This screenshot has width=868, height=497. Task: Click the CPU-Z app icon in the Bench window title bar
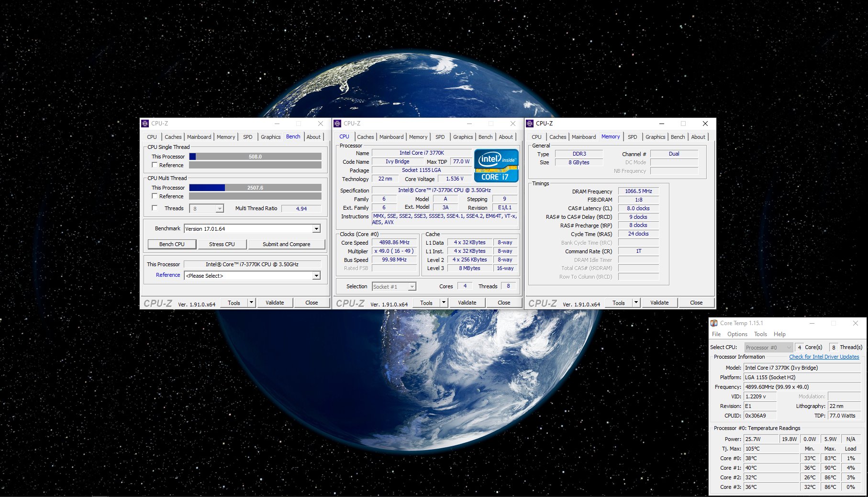[145, 124]
